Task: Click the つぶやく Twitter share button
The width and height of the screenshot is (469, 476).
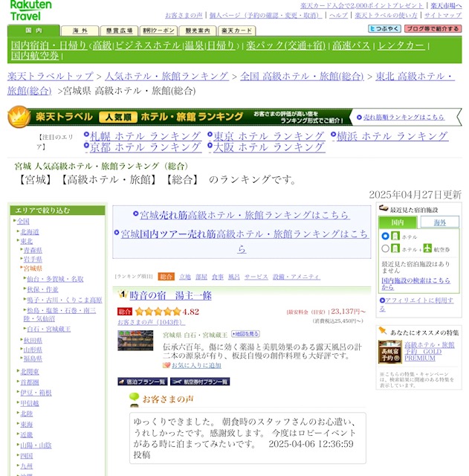Action: click(x=384, y=29)
